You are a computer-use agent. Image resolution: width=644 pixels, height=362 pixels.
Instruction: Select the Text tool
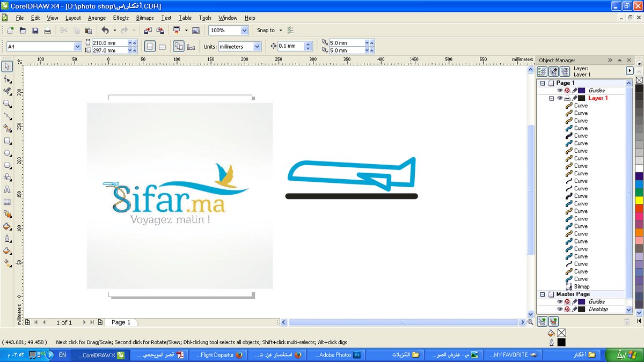point(8,190)
